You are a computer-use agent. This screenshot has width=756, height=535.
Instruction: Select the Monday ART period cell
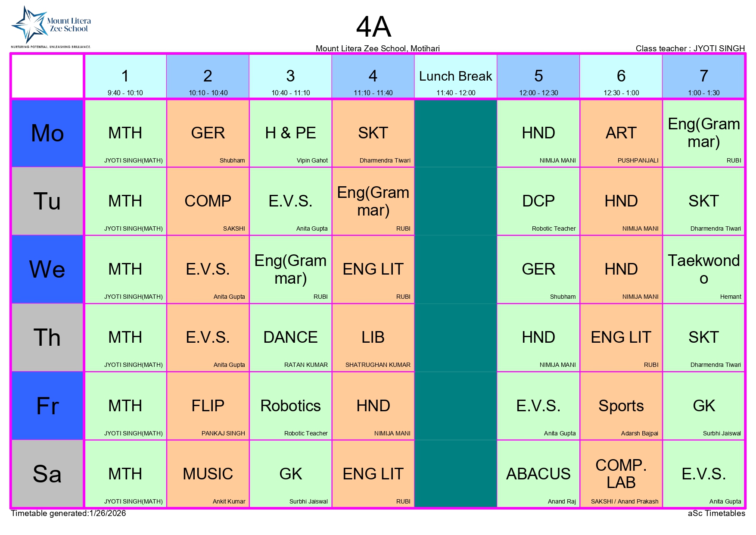pos(621,133)
